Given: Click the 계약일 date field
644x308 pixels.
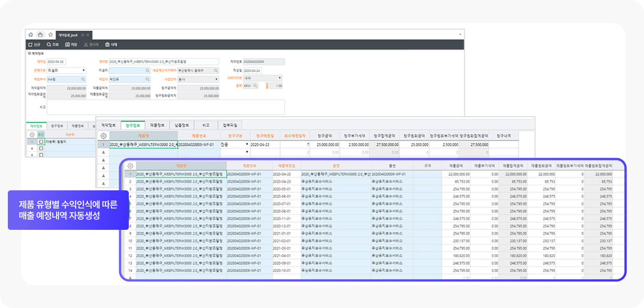Looking at the screenshot, I should [57, 62].
